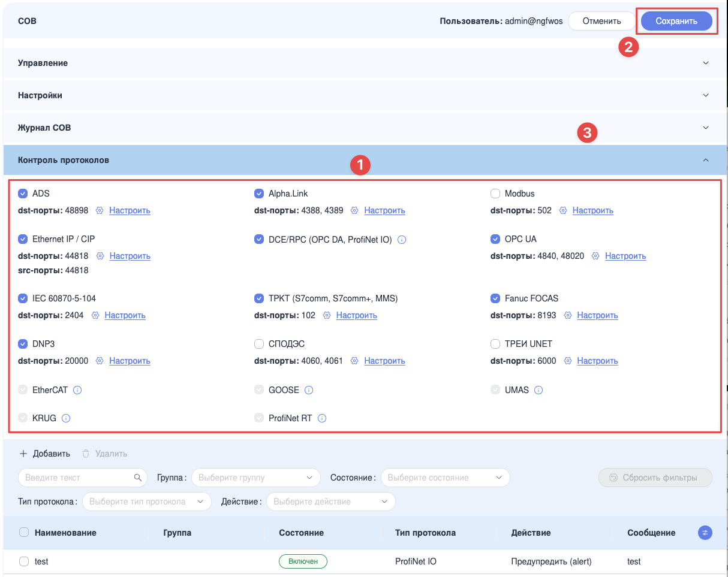This screenshot has width=728, height=577.
Task: Click the info icon next to GOOSE
Action: pyautogui.click(x=309, y=390)
